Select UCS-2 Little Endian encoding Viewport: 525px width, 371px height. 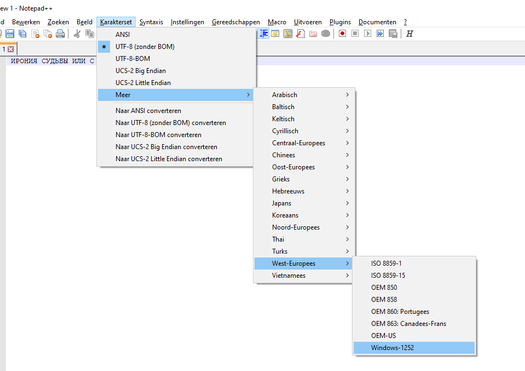(176, 83)
